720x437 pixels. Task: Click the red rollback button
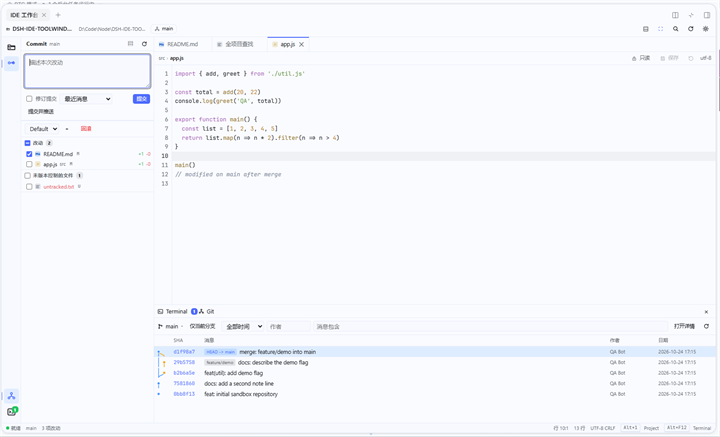coord(86,129)
